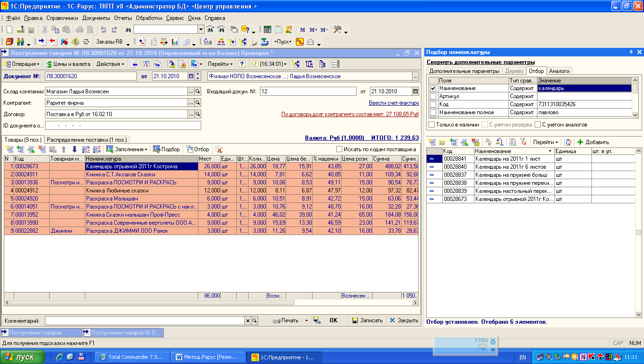Click the M+ memory button
Viewport: 644px width, 364px height.
(x=313, y=29)
